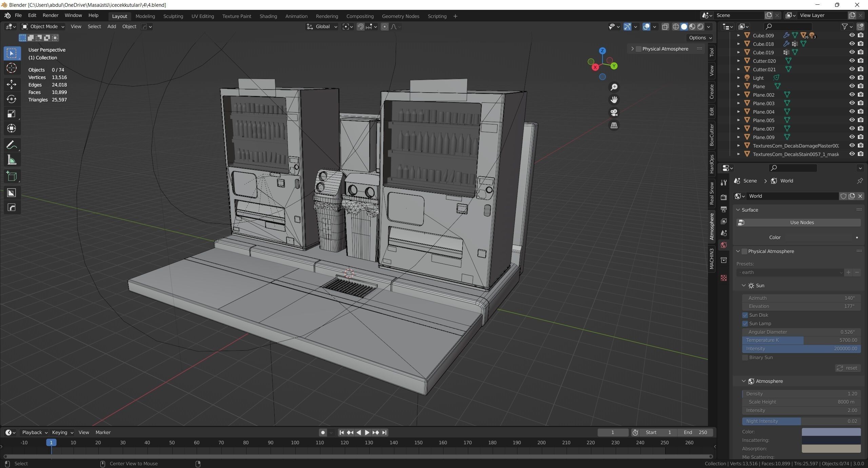This screenshot has width=868, height=468.
Task: Hide Cube.009 in viewport with eye icon
Action: tap(852, 35)
